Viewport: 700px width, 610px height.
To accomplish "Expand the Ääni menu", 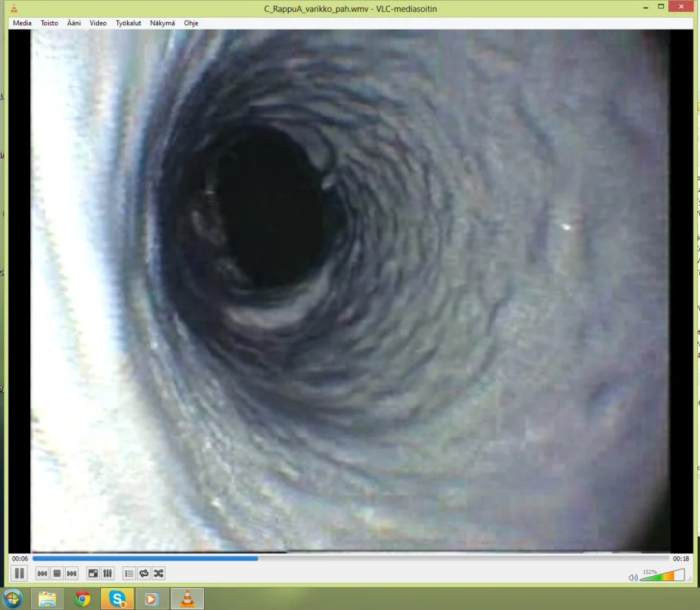I will [74, 23].
